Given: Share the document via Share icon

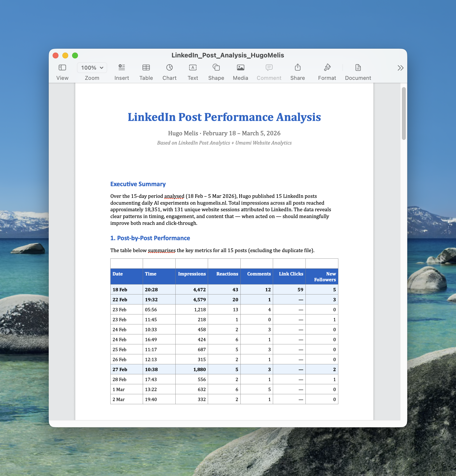Looking at the screenshot, I should 298,68.
